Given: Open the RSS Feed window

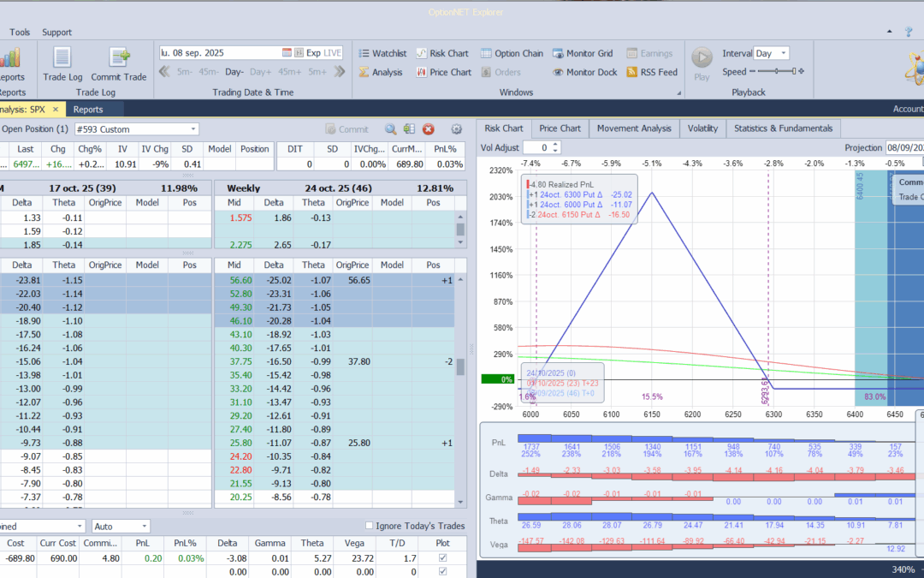Looking at the screenshot, I should pos(651,72).
